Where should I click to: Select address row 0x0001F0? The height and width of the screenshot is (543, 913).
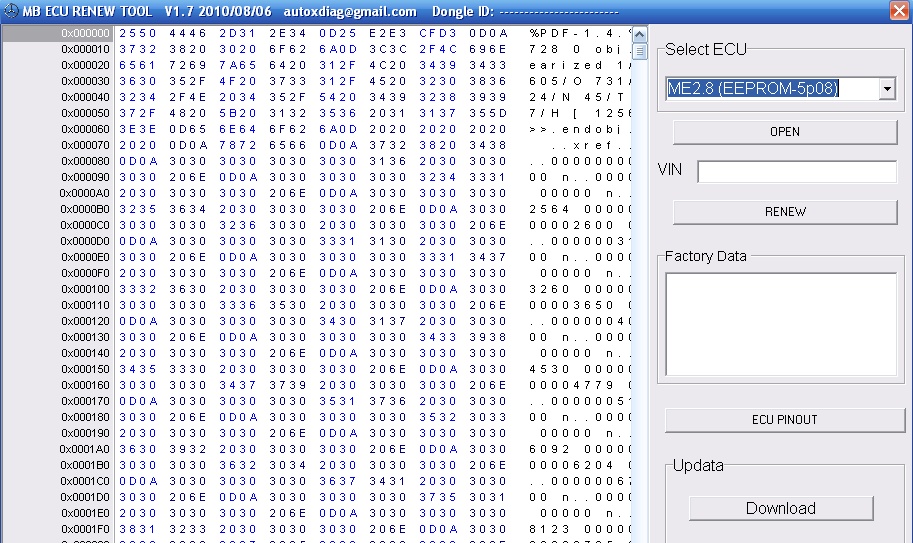tap(85, 530)
